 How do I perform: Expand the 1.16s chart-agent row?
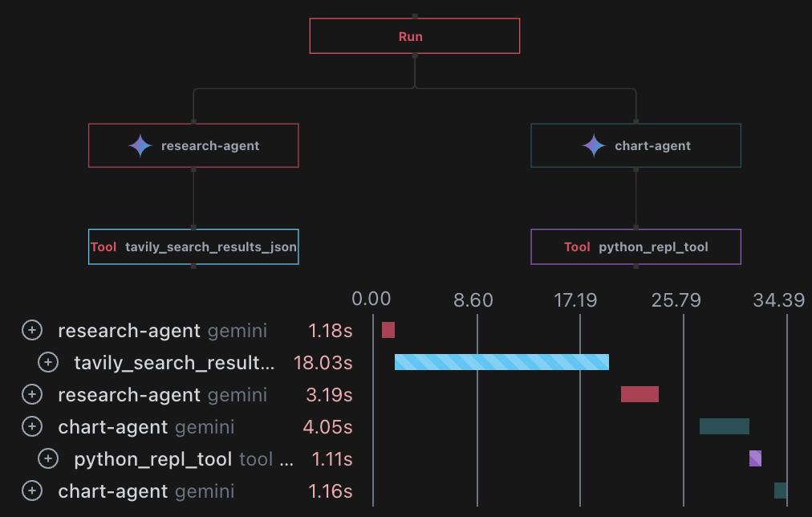pyautogui.click(x=31, y=491)
